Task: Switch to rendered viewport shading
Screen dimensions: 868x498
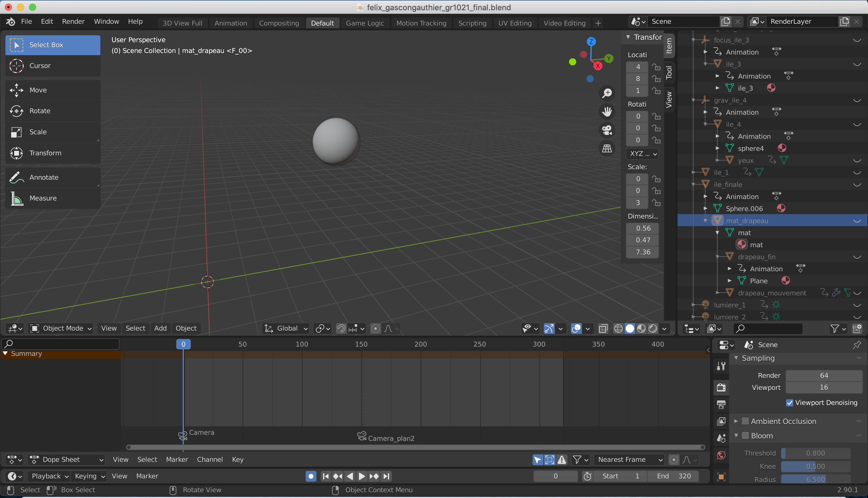Action: (x=653, y=328)
